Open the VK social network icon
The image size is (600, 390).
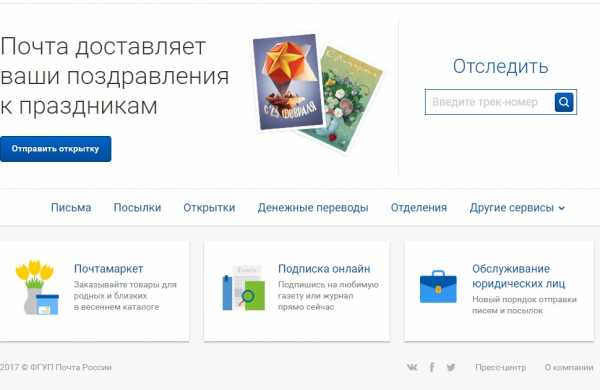click(412, 367)
